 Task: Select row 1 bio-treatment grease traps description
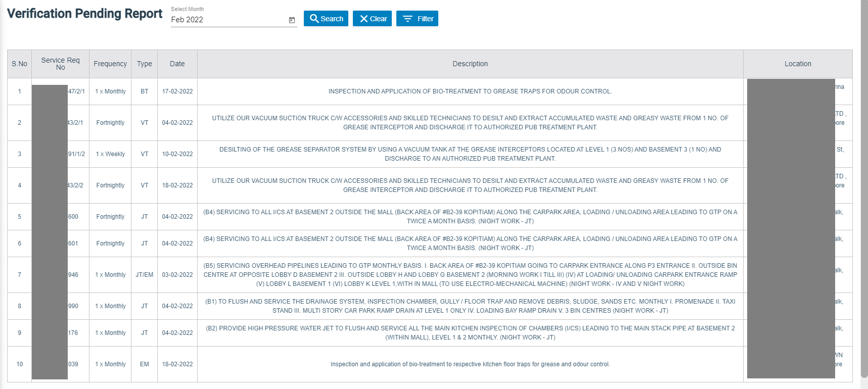[x=470, y=91]
